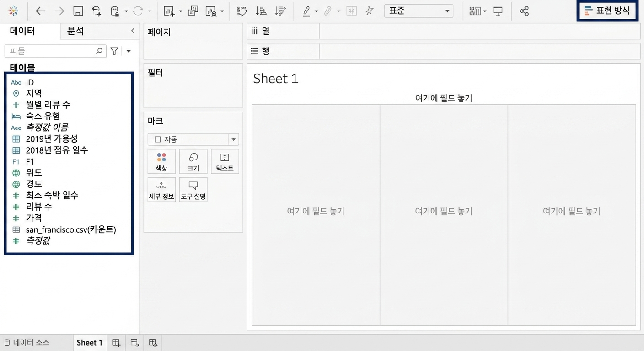Screen dimensions: 644x351
Task: Run update with the circular refresh icon
Action: pos(138,11)
